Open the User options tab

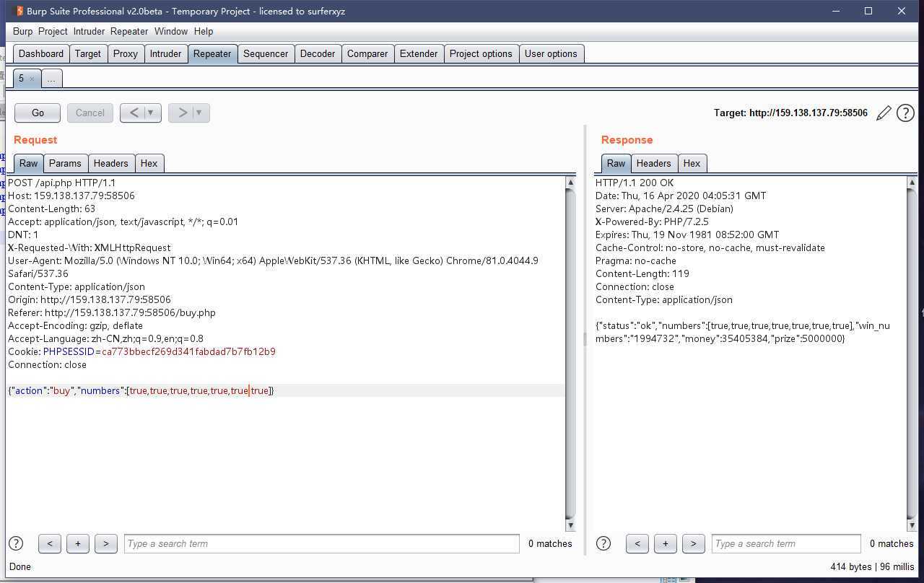click(x=551, y=53)
